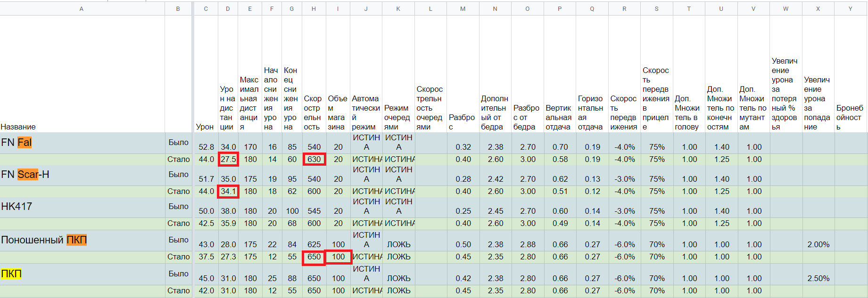The height and width of the screenshot is (298, 868).
Task: Click the vertical recoil cell 0.58
Action: coord(560,159)
